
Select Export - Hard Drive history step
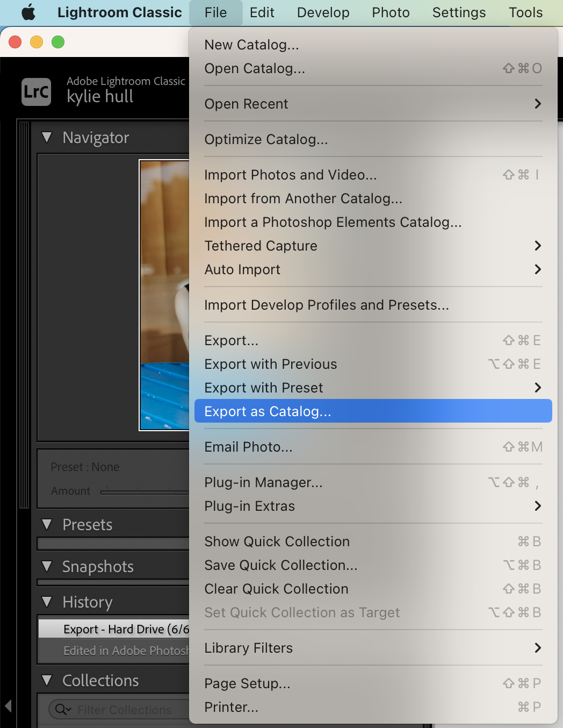pos(114,629)
